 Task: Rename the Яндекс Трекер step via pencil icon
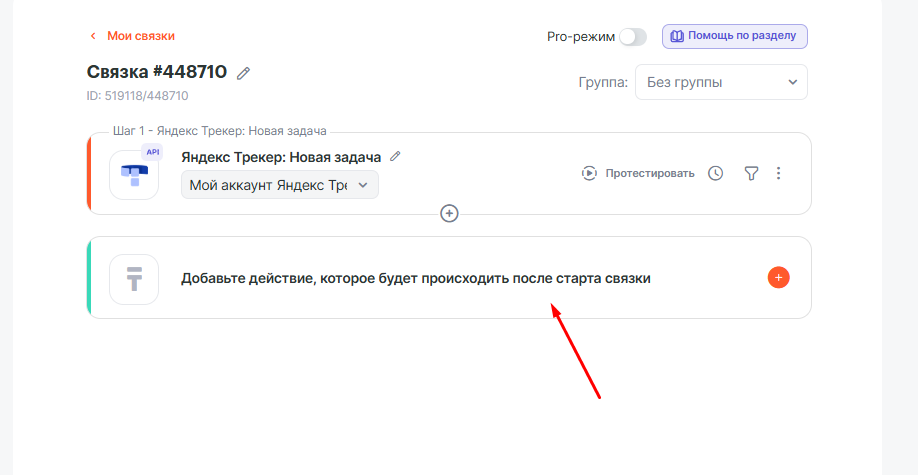tap(395, 156)
